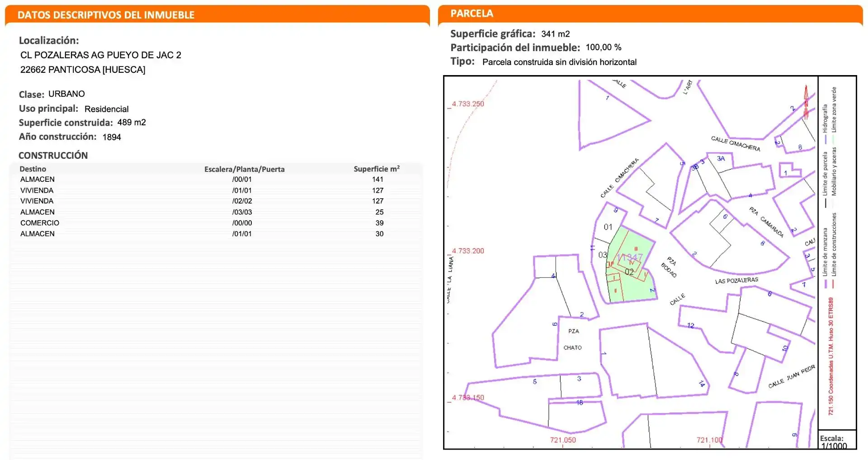The image size is (868, 460).
Task: Click the parcel label '01' on map
Action: 608,227
